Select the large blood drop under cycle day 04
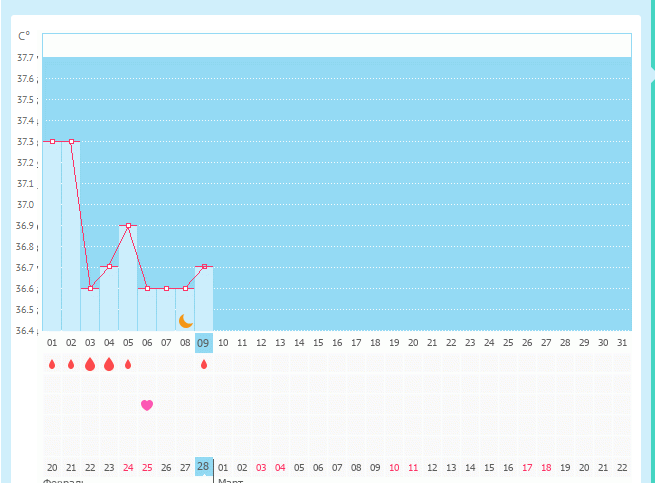 pyautogui.click(x=109, y=365)
